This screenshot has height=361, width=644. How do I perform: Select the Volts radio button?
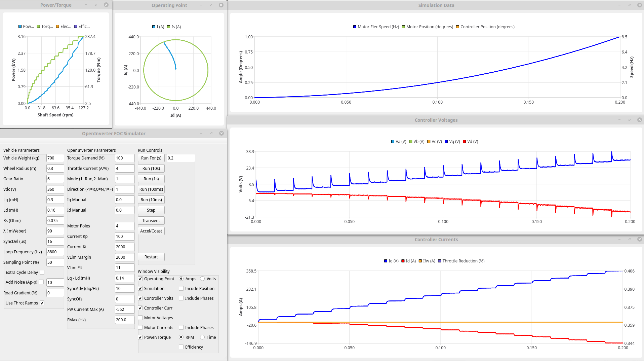pyautogui.click(x=202, y=279)
